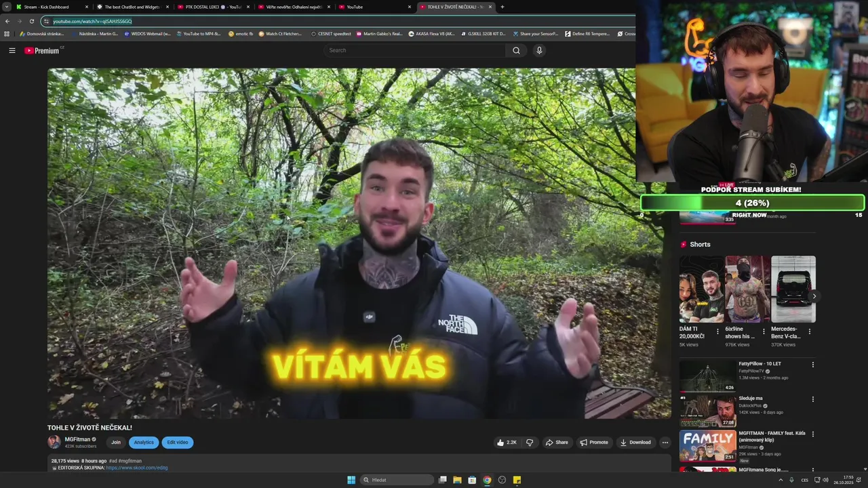The height and width of the screenshot is (488, 868).
Task: Open YouTube to MP4 bookmark
Action: (198, 33)
